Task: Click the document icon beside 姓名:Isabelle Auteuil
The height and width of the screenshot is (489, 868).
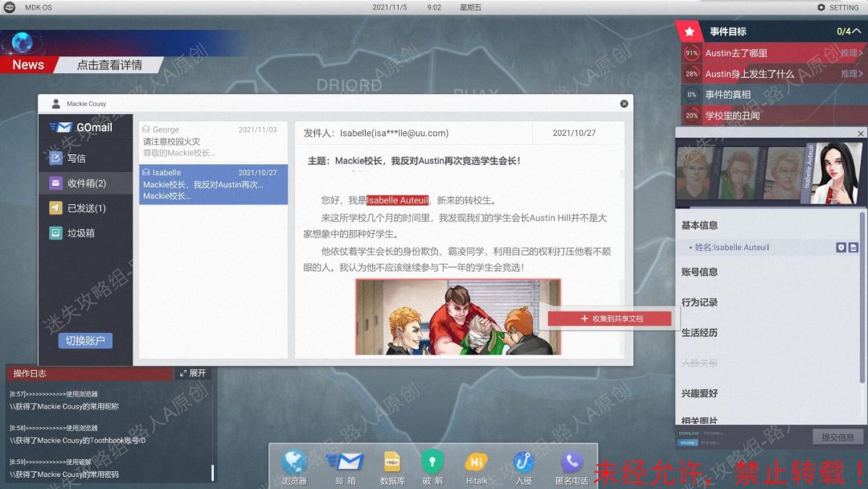Action: click(x=853, y=248)
